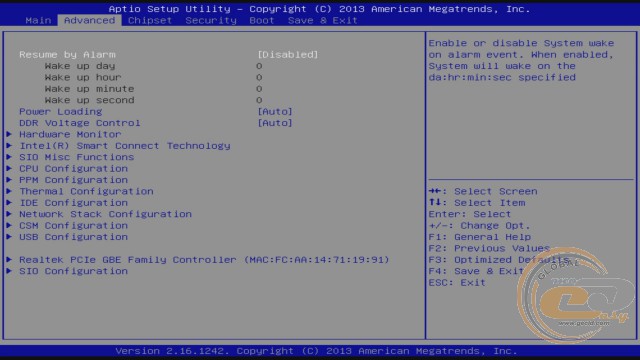This screenshot has height=360, width=640.
Task: Expand arrow beside Intel(R) Smart Connect Technology
Action: coord(9,146)
